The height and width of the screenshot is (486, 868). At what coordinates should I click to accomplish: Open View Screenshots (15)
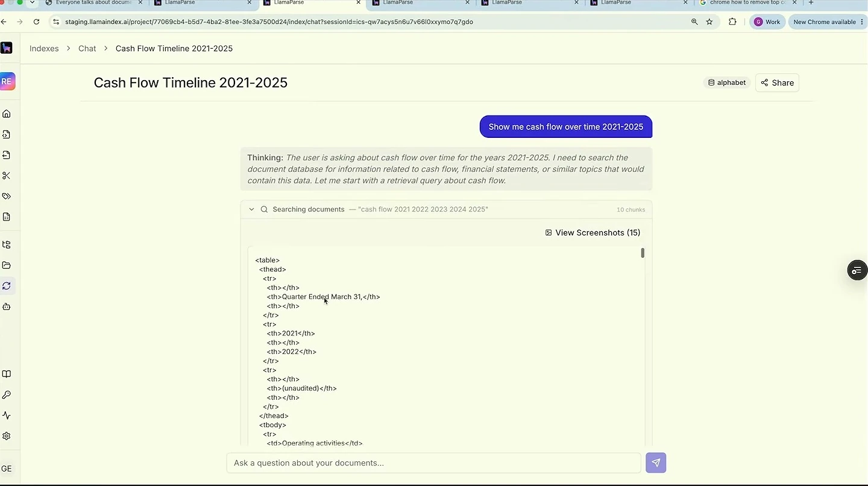coord(593,232)
